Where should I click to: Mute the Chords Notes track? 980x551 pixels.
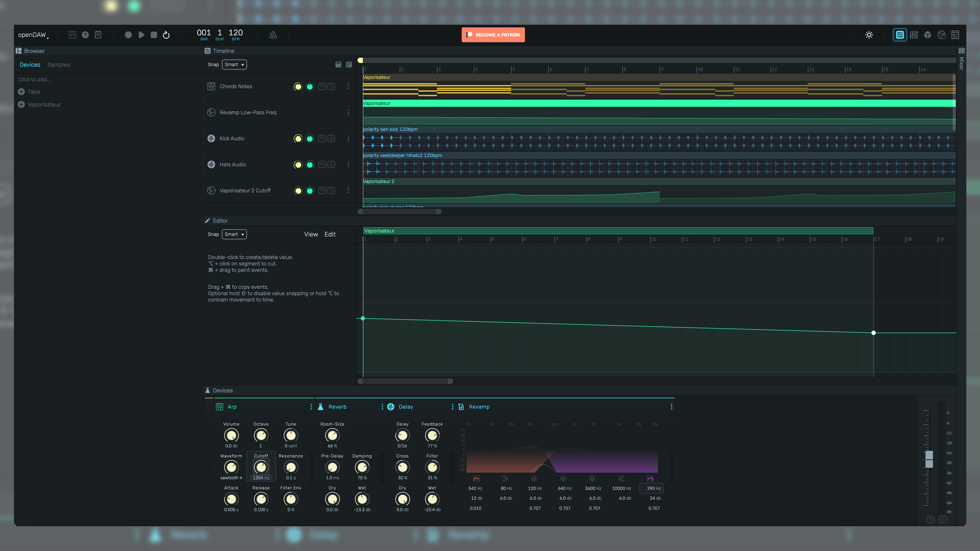coord(322,86)
